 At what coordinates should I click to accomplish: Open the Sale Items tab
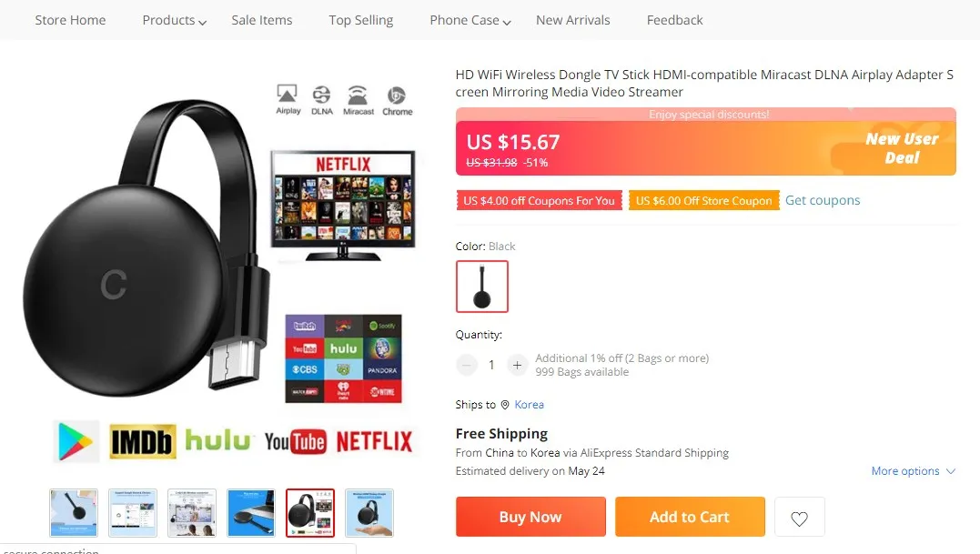[262, 20]
